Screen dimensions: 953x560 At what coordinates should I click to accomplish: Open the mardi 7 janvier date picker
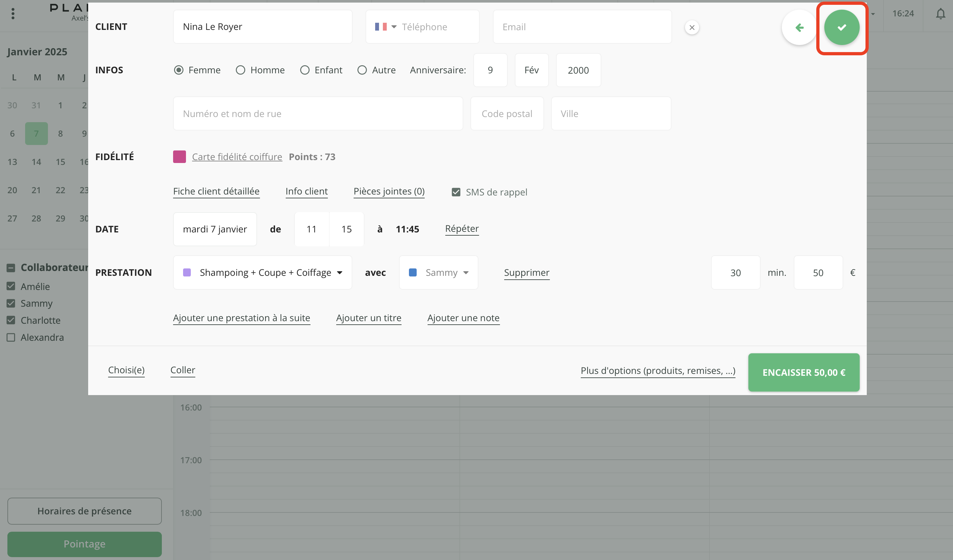pyautogui.click(x=215, y=229)
